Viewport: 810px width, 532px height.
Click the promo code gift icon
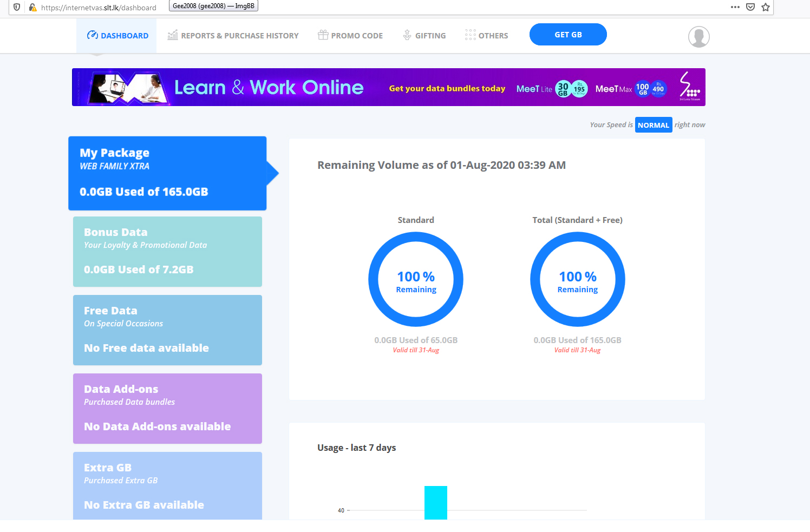coord(323,35)
